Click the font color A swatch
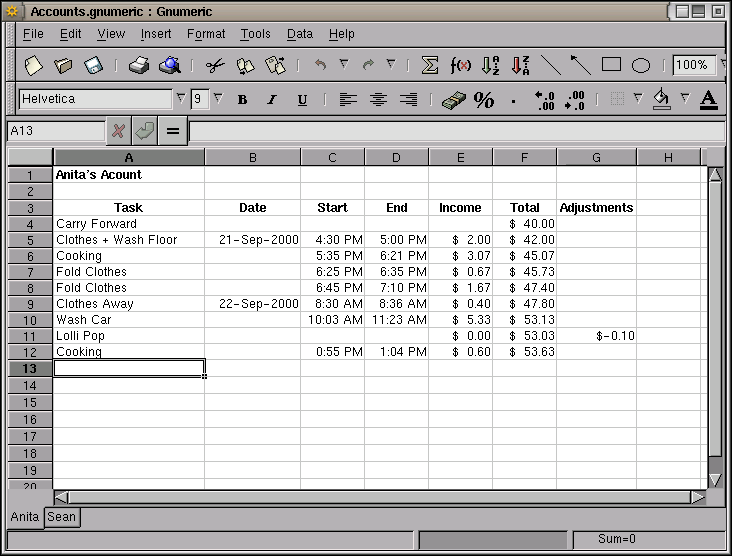This screenshot has height=556, width=732. (x=709, y=100)
